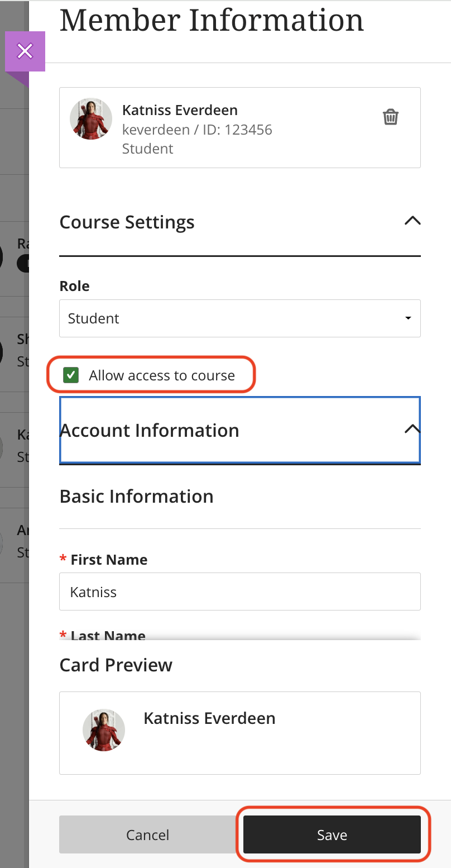Viewport: 451px width, 868px height.
Task: Collapse Course Settings using its chevron
Action: 412,221
